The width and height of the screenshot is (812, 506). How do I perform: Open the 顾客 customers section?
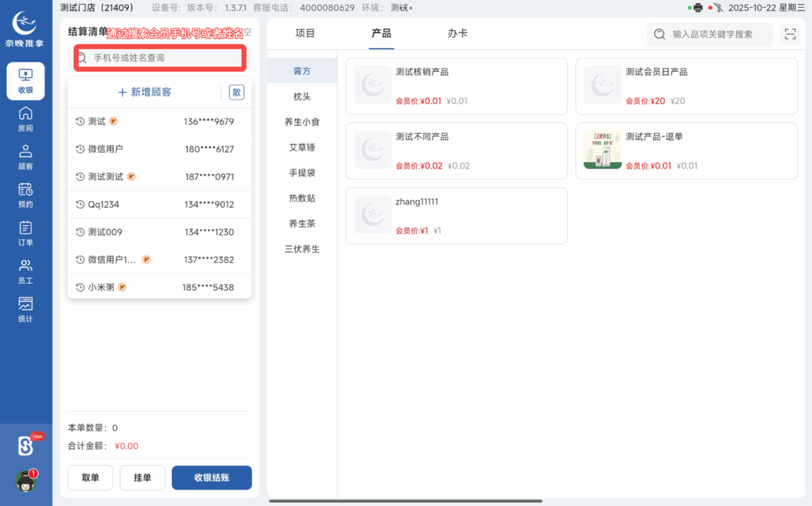[x=26, y=157]
